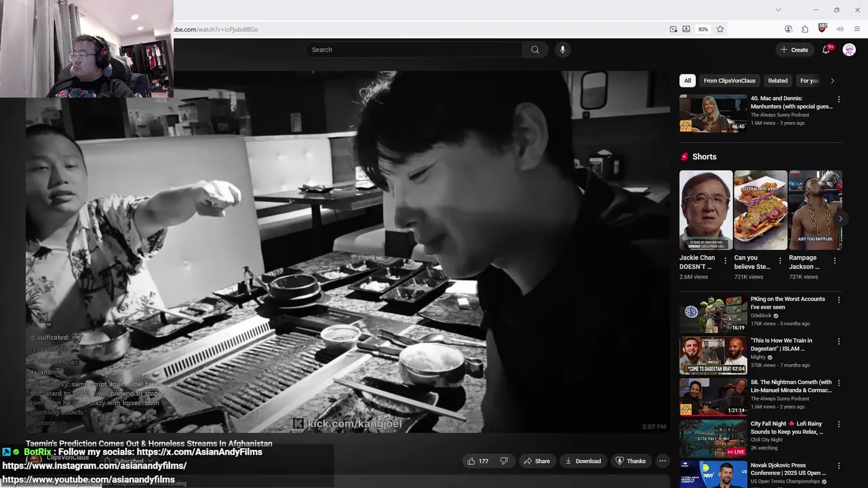
Task: Show more Shorts with the next arrow
Action: [840, 218]
